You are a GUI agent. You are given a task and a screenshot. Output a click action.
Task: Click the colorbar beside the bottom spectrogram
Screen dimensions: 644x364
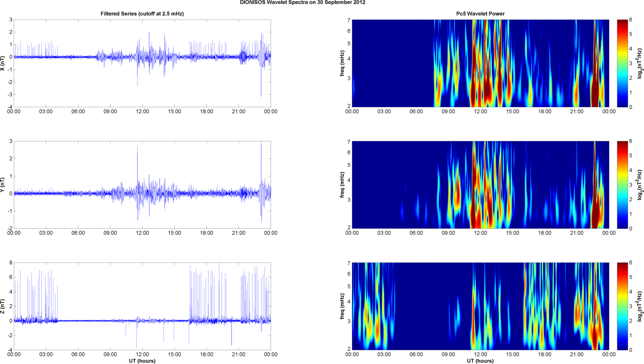622,306
